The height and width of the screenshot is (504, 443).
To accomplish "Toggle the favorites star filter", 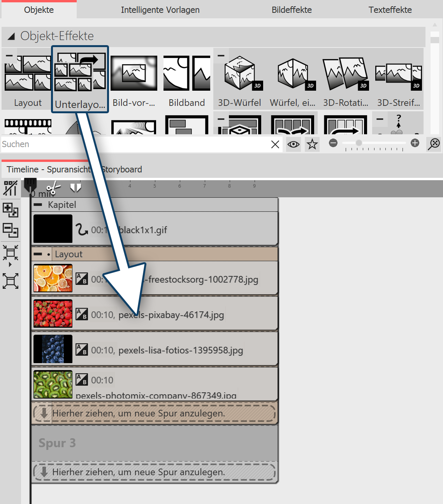I will 312,144.
